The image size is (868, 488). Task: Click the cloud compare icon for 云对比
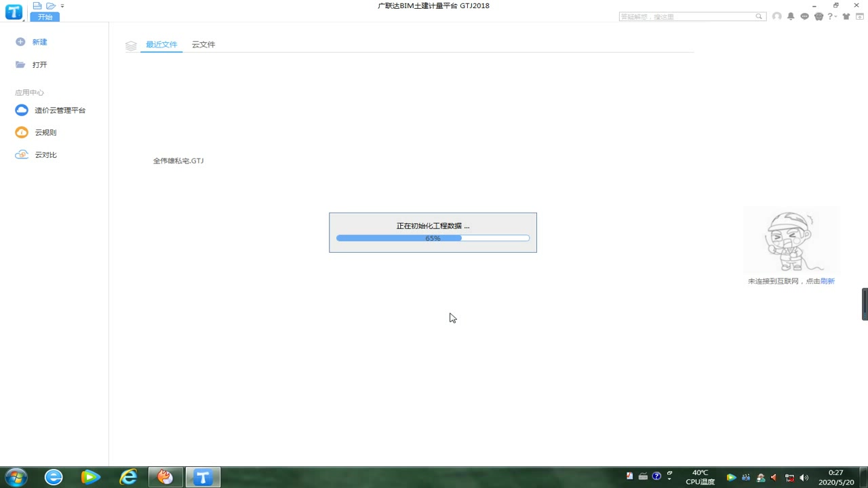coord(22,155)
